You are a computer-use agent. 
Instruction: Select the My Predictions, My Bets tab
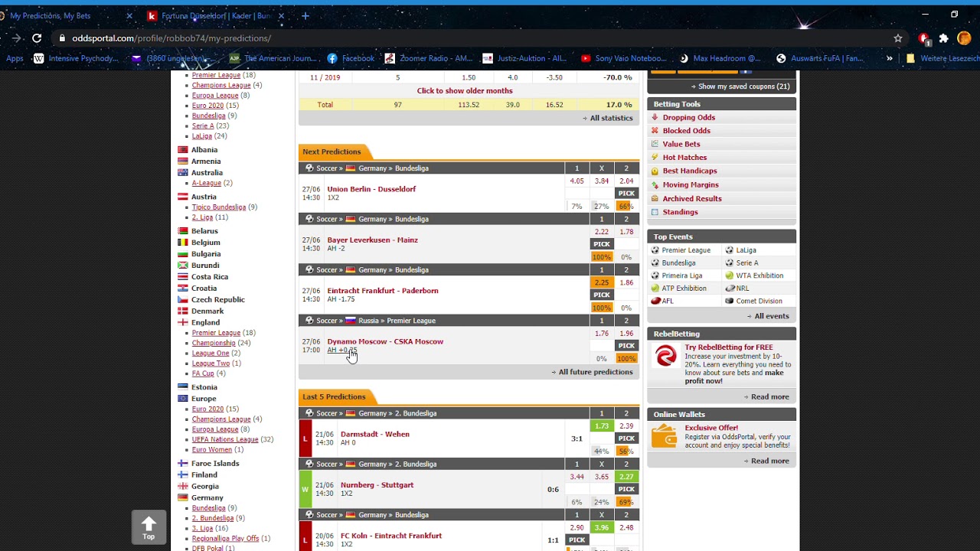(x=50, y=15)
